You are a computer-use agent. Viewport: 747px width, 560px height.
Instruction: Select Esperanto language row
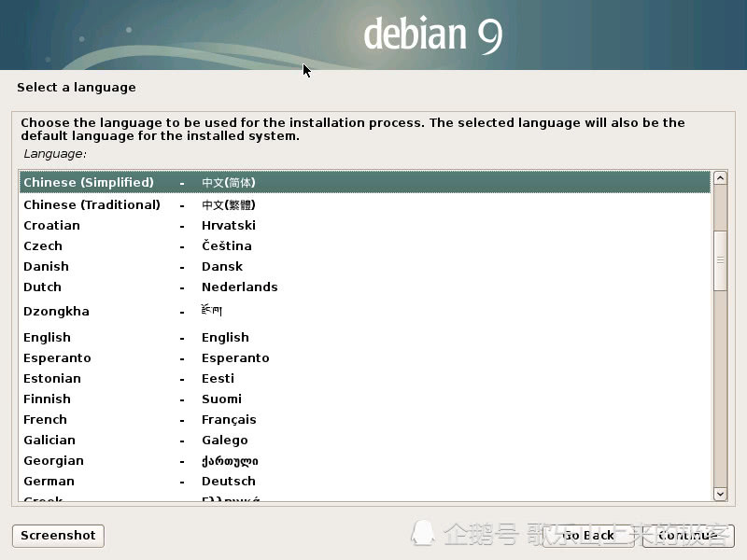365,357
